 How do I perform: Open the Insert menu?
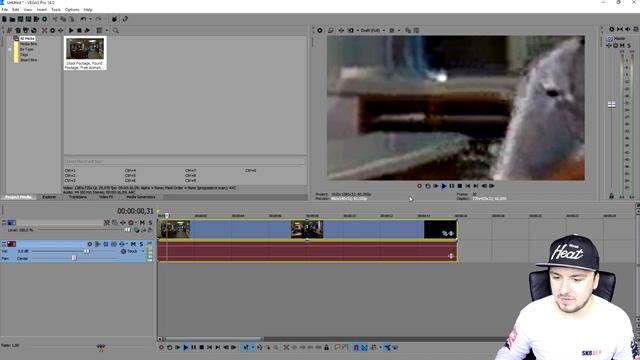(42, 9)
